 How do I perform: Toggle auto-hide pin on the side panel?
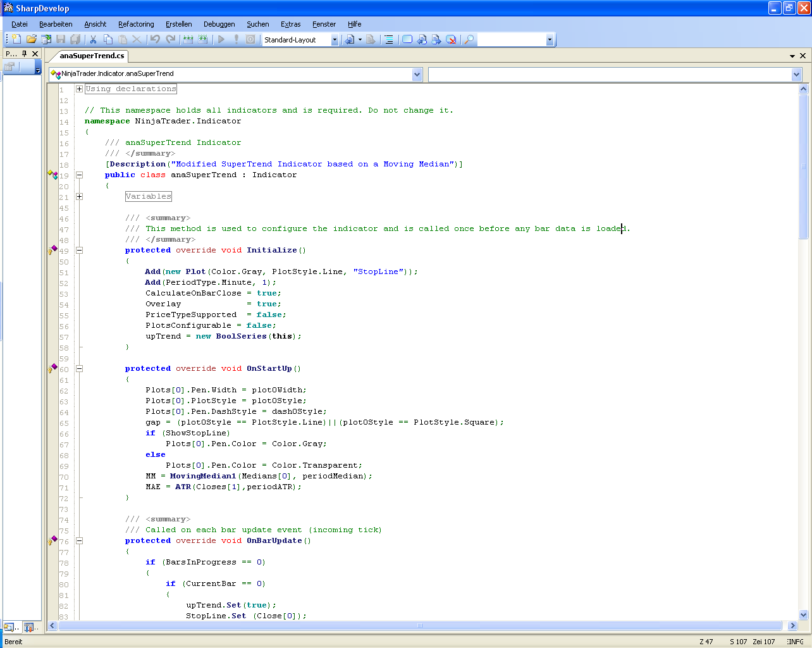pyautogui.click(x=24, y=54)
